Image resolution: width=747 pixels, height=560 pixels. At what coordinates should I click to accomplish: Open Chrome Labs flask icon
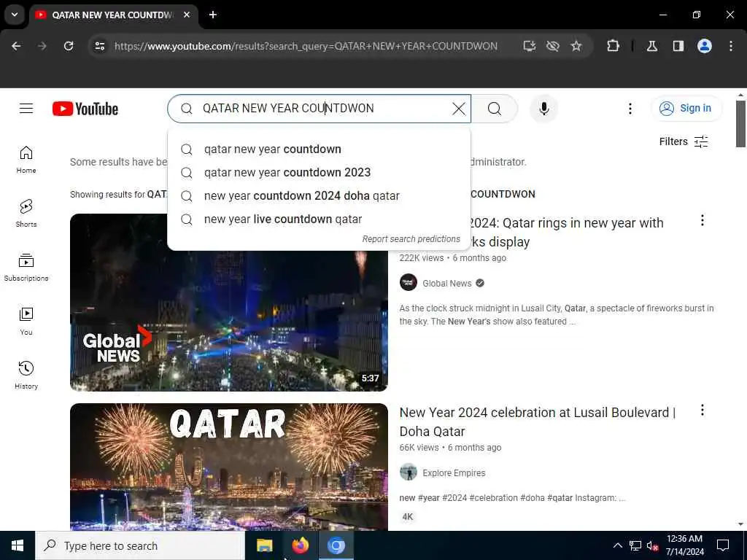(x=652, y=46)
